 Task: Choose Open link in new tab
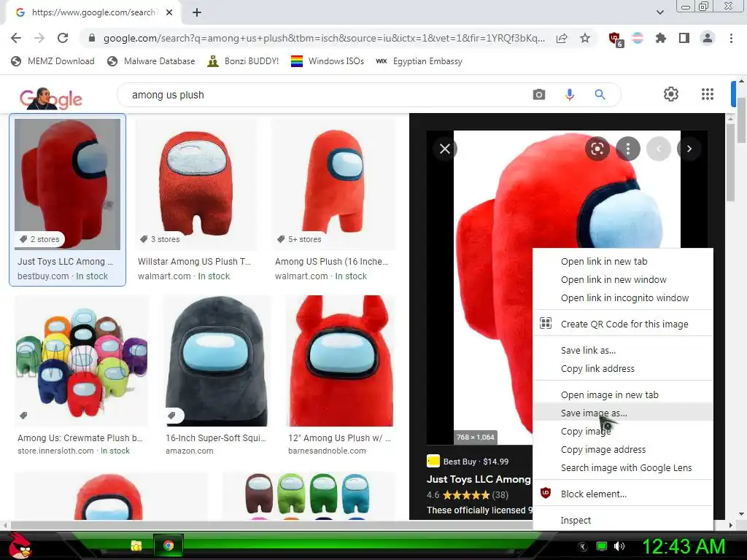(x=623, y=262)
